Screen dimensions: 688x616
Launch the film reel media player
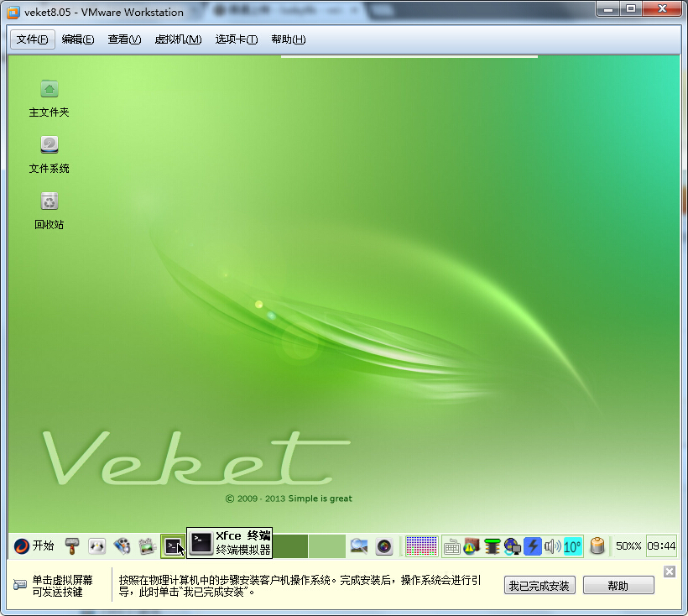click(122, 546)
